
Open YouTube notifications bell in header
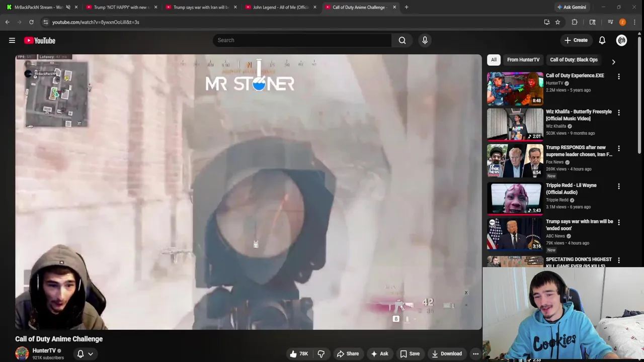coord(602,40)
